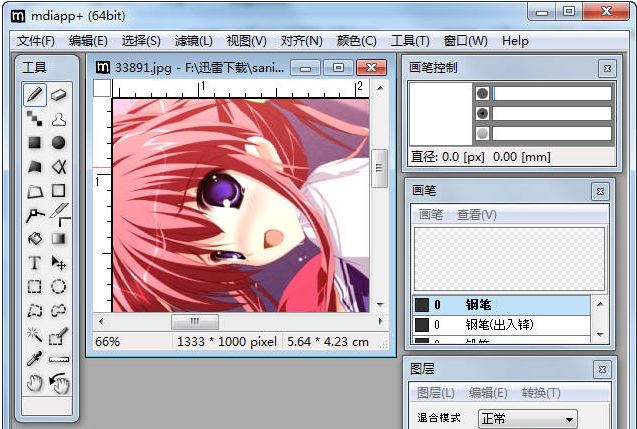This screenshot has width=637, height=429.
Task: Select the Text tool
Action: pos(35,263)
